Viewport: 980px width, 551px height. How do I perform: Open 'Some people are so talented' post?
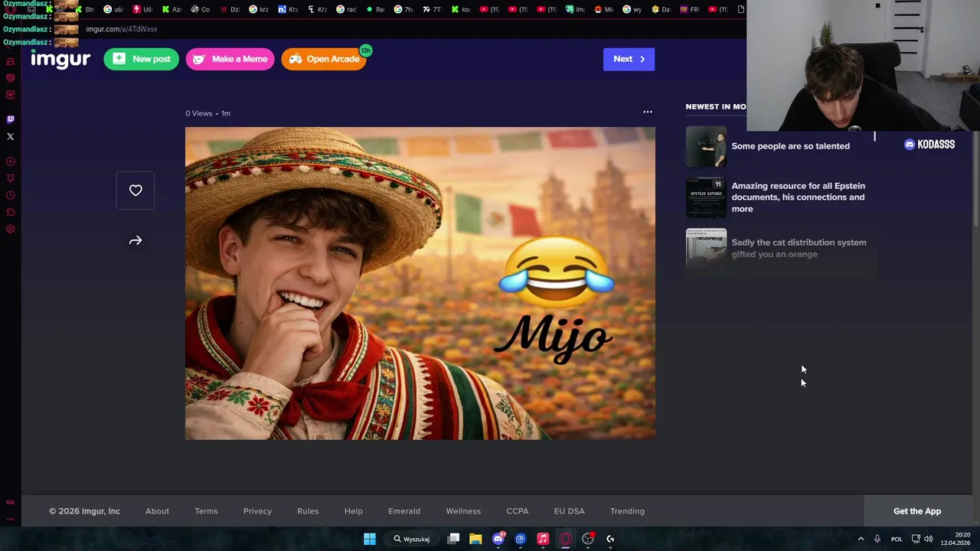(x=790, y=146)
